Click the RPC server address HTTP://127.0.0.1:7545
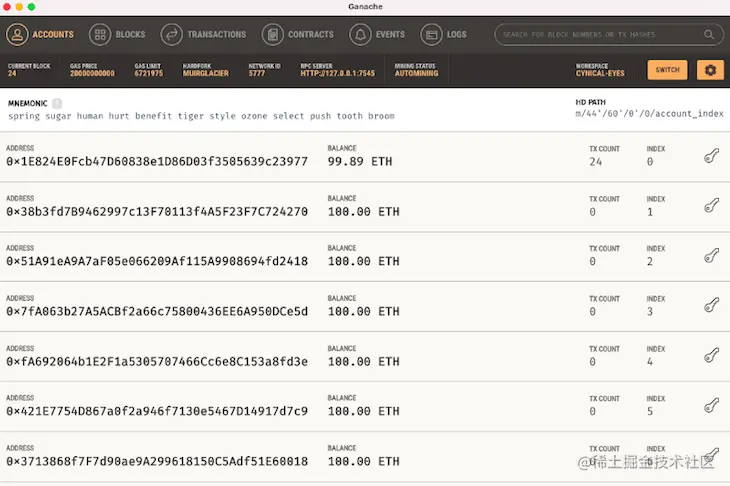The height and width of the screenshot is (486, 730). click(338, 73)
